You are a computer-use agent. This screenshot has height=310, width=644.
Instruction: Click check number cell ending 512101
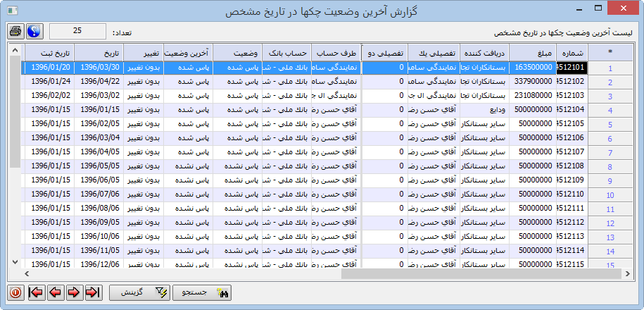coord(572,68)
